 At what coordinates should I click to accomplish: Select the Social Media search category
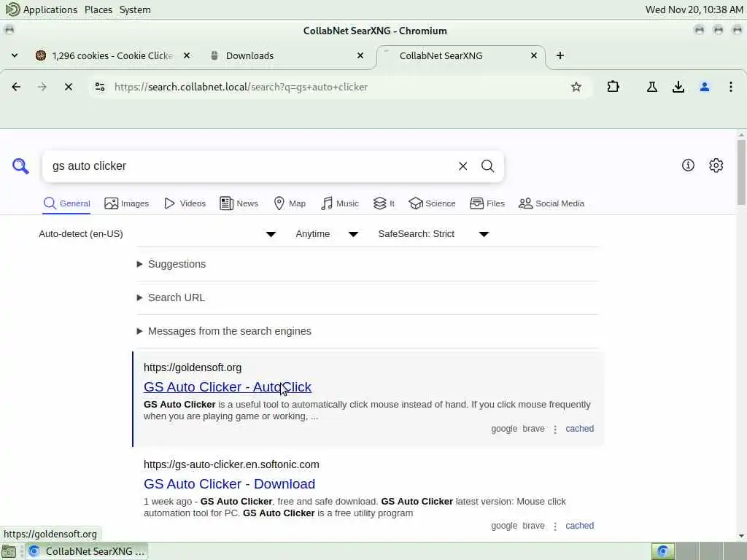551,203
